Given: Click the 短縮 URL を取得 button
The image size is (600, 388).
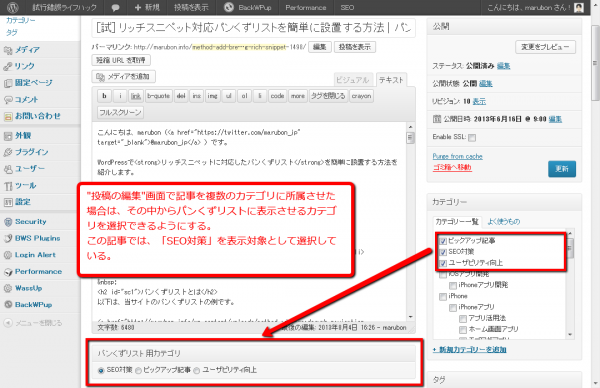Looking at the screenshot, I should point(121,60).
